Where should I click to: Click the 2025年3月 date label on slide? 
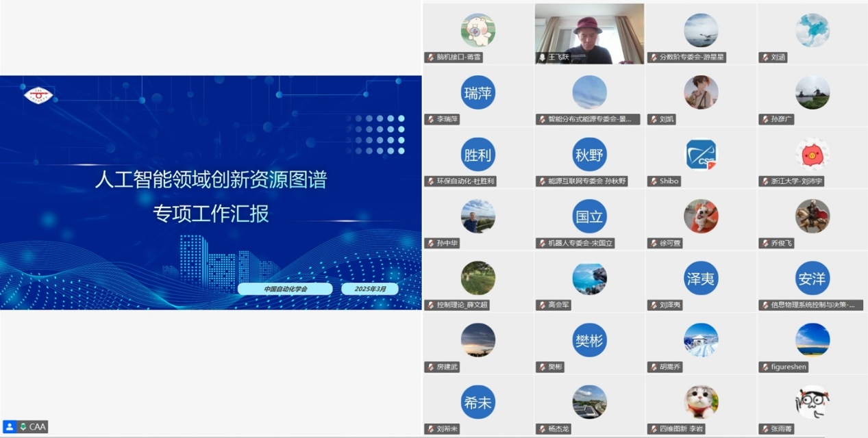coord(370,289)
